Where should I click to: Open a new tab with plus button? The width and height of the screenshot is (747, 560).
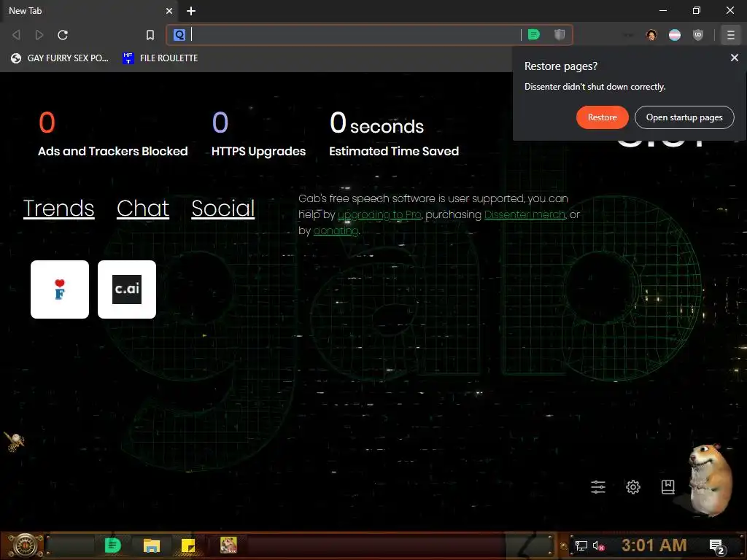tap(191, 10)
